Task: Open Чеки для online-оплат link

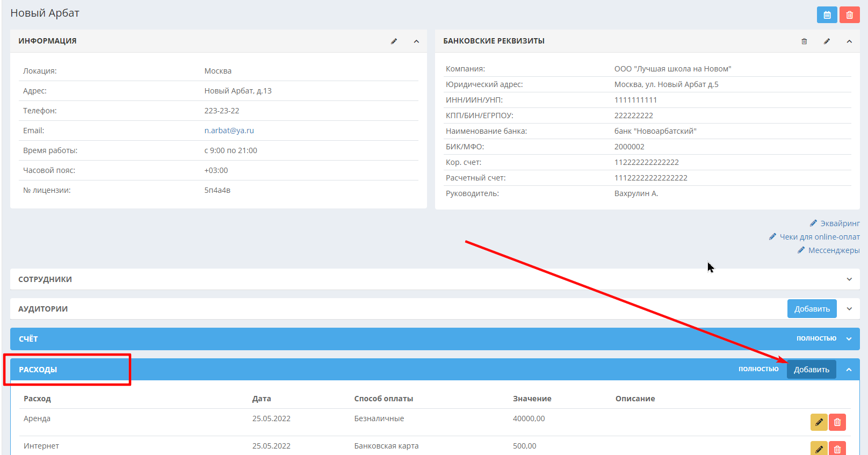Action: [820, 237]
